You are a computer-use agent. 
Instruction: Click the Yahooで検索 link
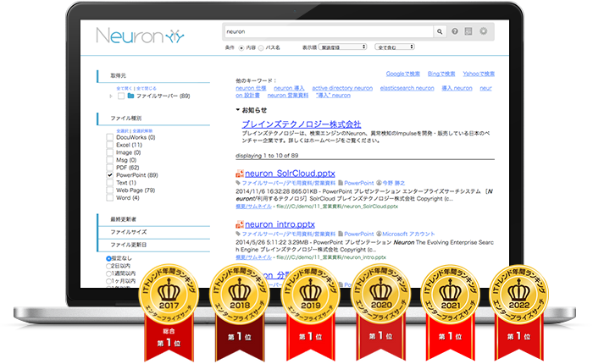479,74
